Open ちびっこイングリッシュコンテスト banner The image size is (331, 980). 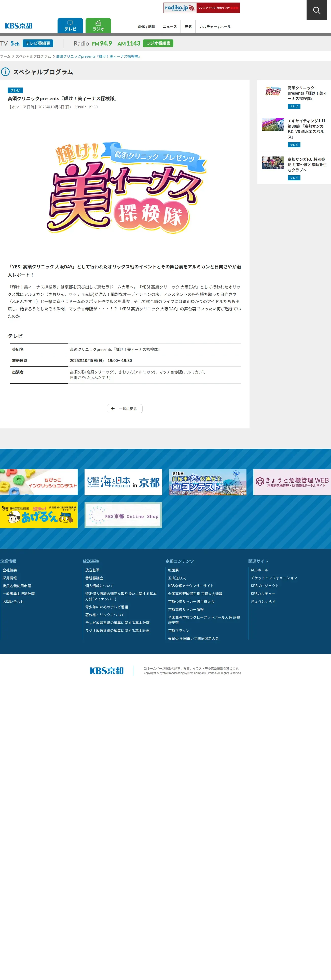tap(39, 482)
